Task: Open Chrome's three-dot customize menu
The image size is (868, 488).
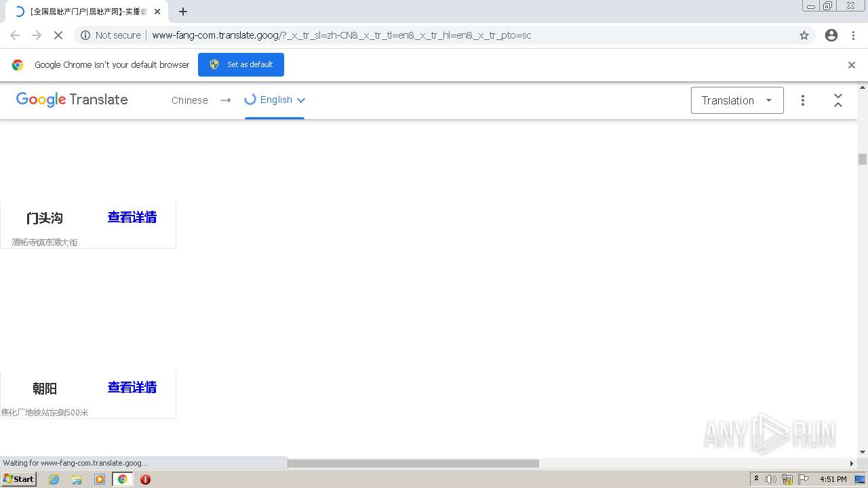Action: point(853,35)
